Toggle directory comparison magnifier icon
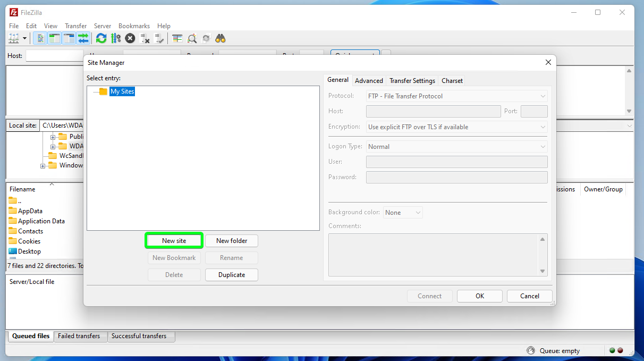 click(192, 38)
